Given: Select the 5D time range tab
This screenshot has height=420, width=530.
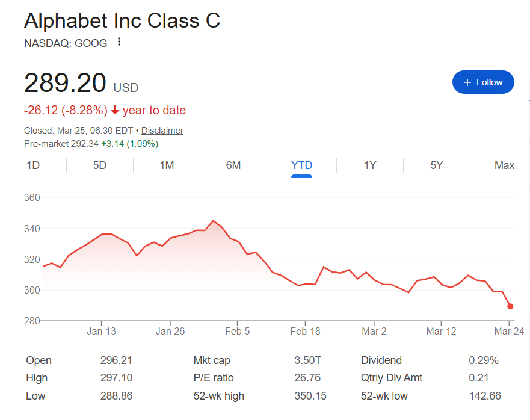Looking at the screenshot, I should pos(100,165).
